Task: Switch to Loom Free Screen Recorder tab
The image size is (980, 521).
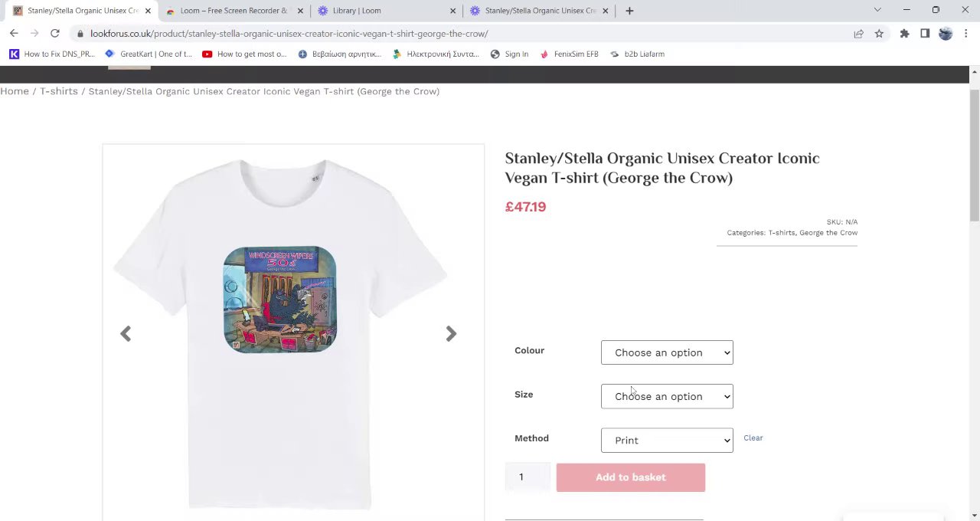Action: pyautogui.click(x=233, y=11)
